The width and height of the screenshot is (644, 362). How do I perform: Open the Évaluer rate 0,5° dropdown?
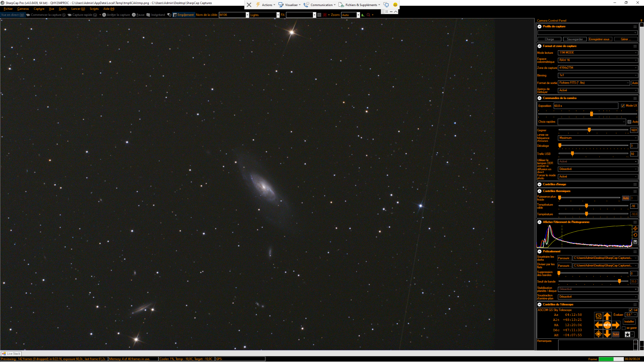631,315
